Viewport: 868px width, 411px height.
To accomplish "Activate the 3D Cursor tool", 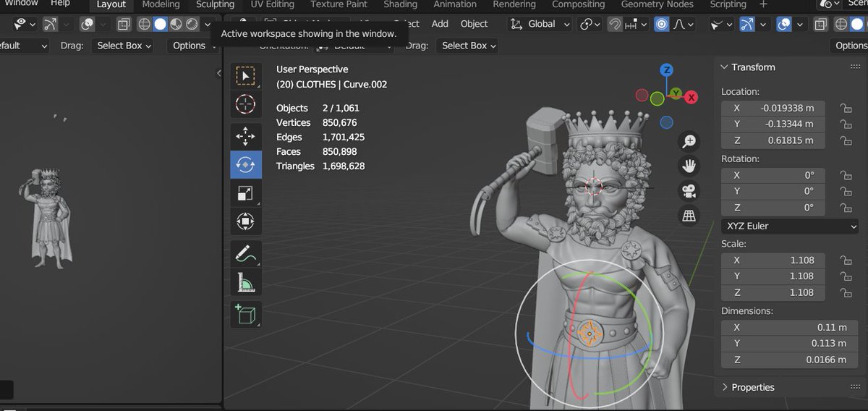I will click(245, 104).
